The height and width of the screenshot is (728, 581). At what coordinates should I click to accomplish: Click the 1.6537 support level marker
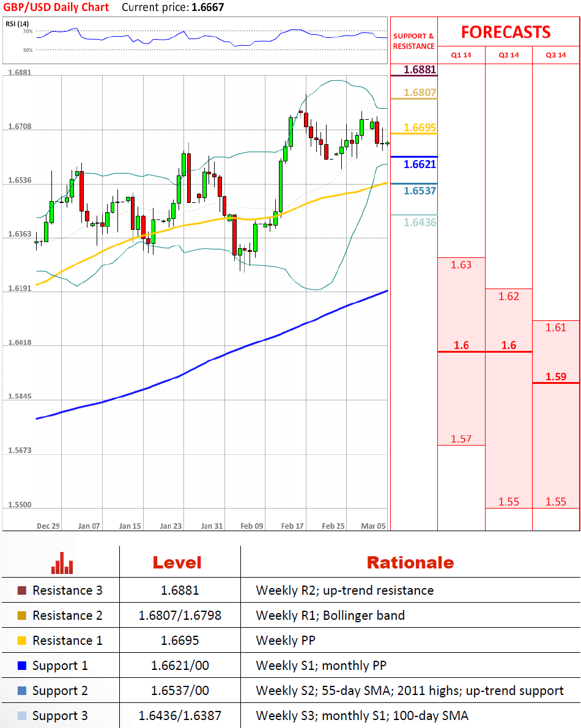(420, 191)
